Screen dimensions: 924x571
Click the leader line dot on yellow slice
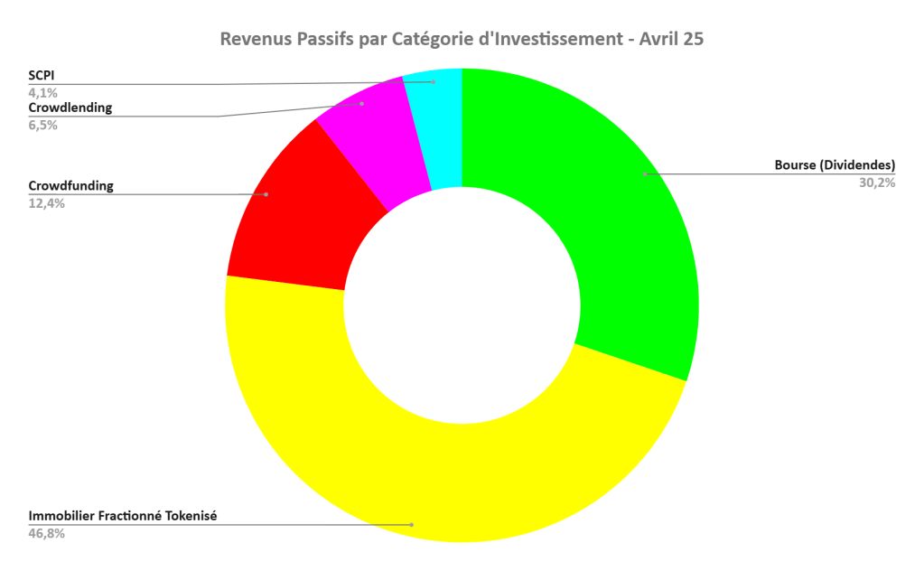[412, 524]
